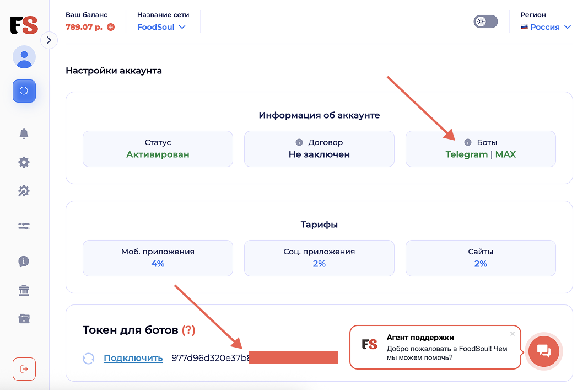Open the folder download icon

(x=24, y=319)
